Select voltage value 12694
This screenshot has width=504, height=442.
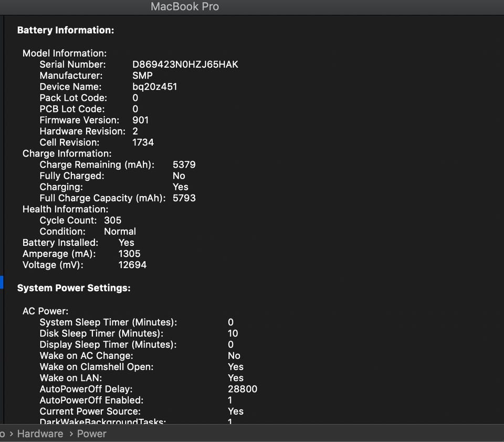[132, 265]
